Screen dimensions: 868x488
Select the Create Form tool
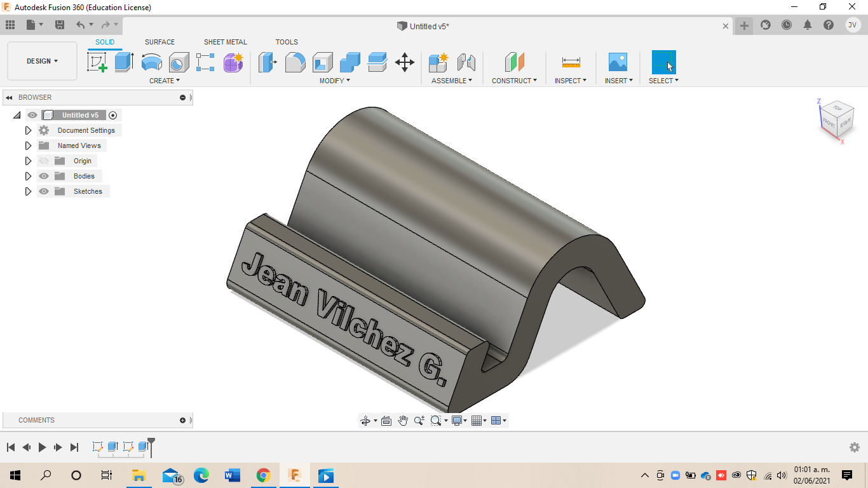[x=233, y=62]
